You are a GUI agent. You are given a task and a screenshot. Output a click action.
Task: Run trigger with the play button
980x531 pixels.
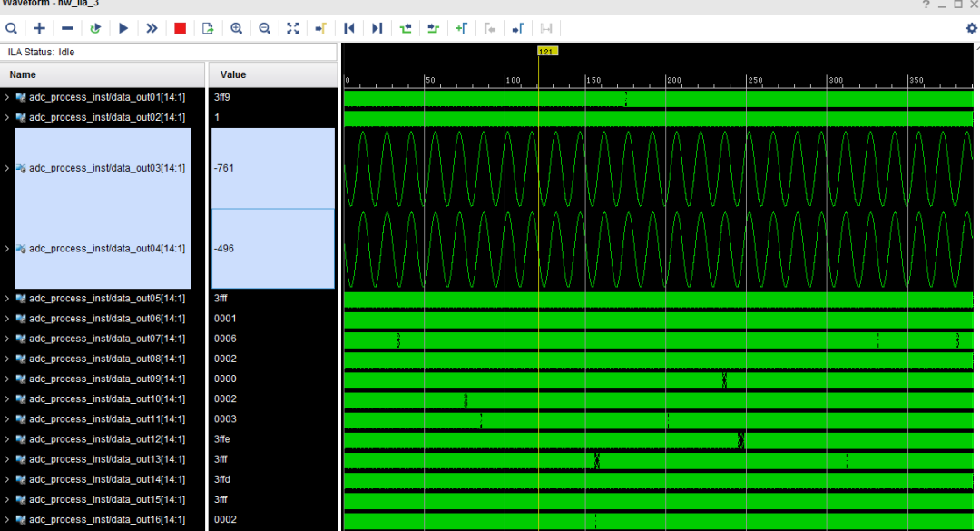pyautogui.click(x=123, y=28)
